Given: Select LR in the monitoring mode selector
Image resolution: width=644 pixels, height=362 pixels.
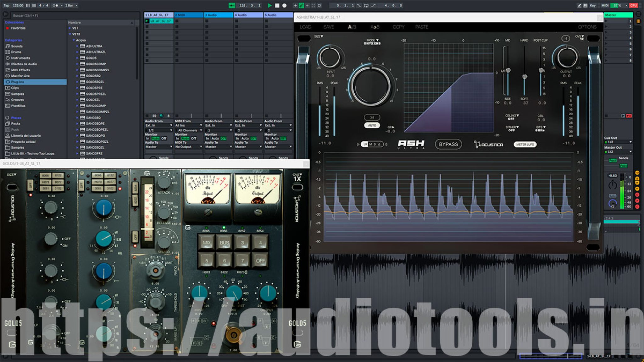Looking at the screenshot, I should click(365, 144).
